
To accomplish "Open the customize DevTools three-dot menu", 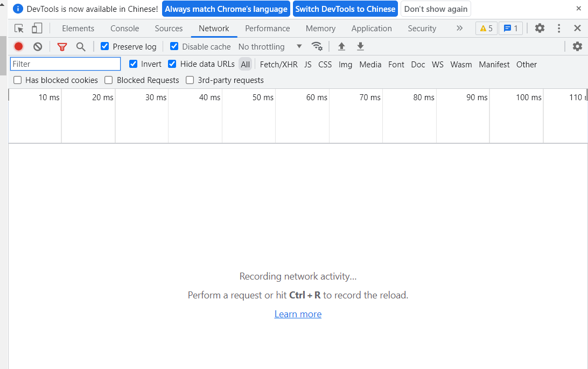I will pyautogui.click(x=559, y=28).
